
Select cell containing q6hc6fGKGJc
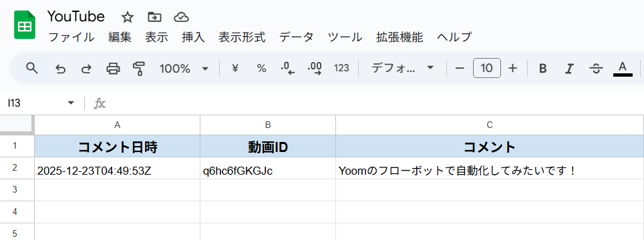click(268, 171)
